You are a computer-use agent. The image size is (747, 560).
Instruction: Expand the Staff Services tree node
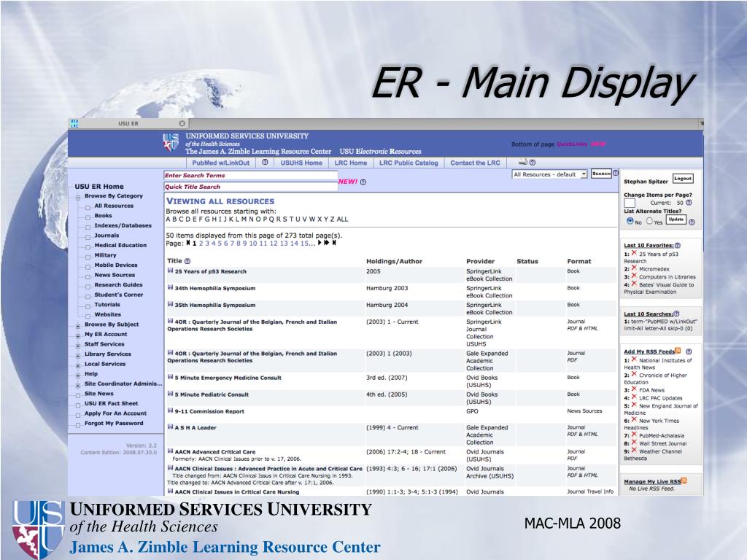[x=77, y=346]
